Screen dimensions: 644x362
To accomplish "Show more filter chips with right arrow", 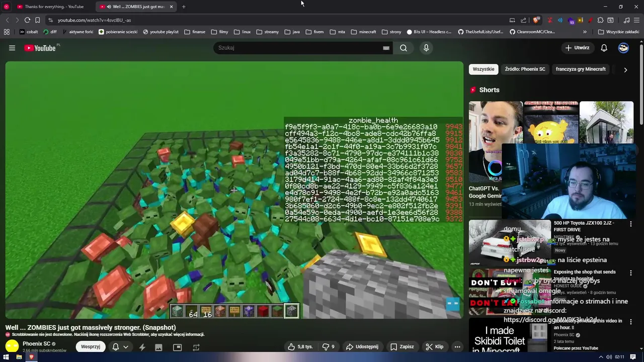I will (x=625, y=70).
